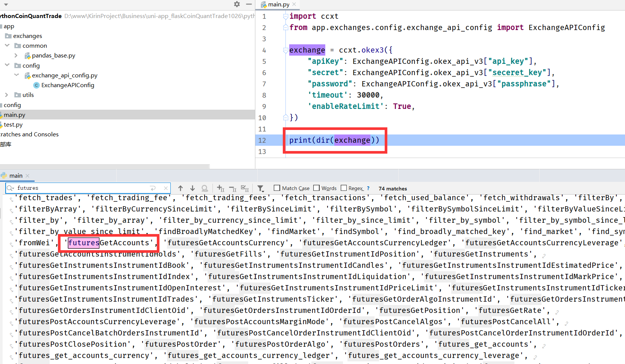The width and height of the screenshot is (625, 364).
Task: Open the settings gear icon at top
Action: point(237,4)
